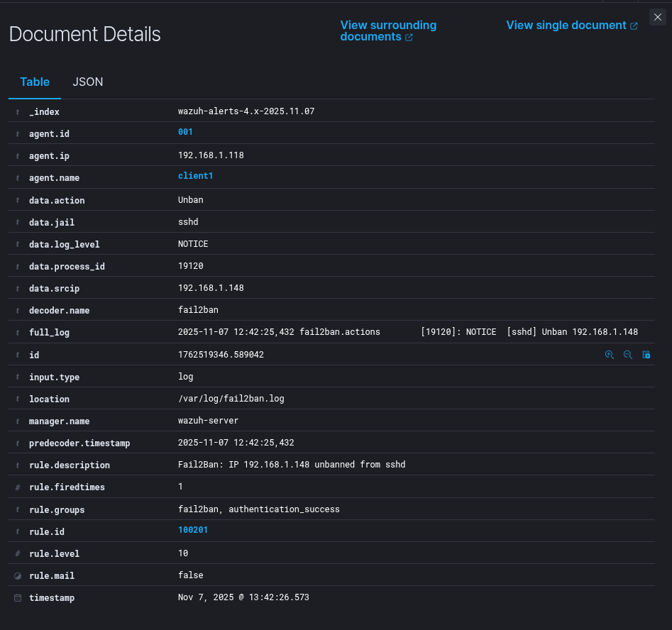Click the rule.description value text
The image size is (672, 630).
pos(291,465)
